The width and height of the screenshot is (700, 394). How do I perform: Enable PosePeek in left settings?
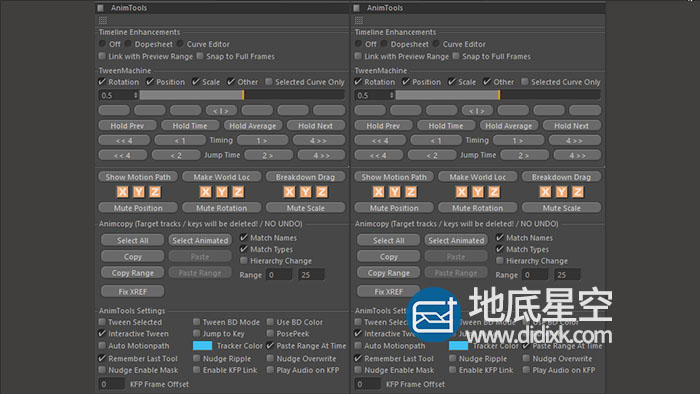pyautogui.click(x=270, y=333)
